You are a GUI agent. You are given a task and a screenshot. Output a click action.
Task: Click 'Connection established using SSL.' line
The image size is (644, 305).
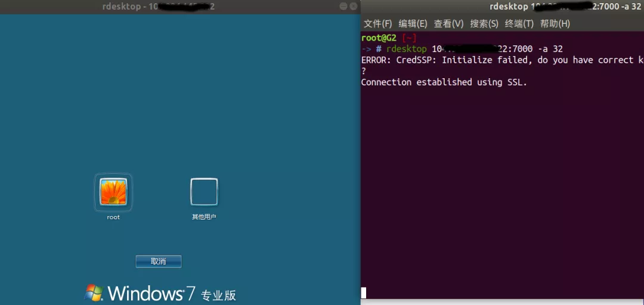point(444,82)
